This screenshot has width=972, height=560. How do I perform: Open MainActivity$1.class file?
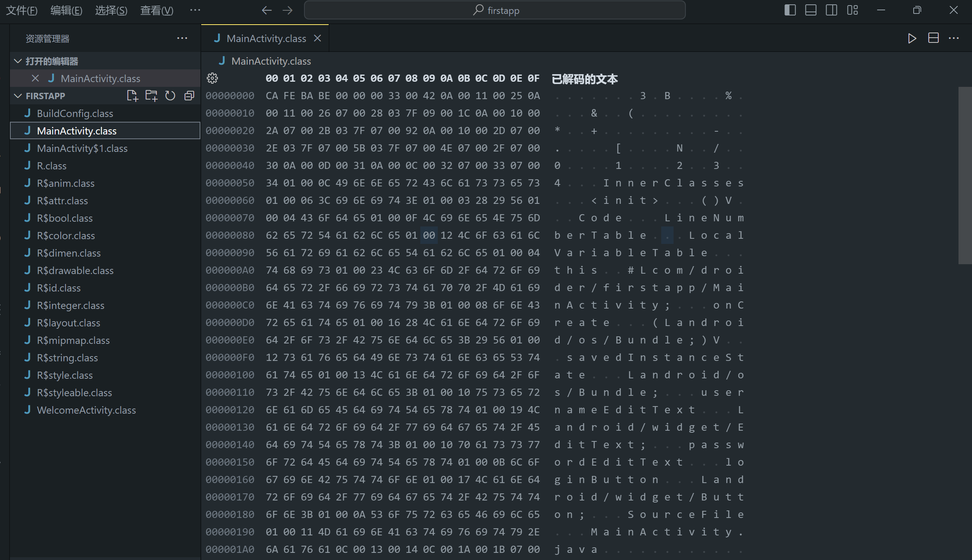coord(105,148)
